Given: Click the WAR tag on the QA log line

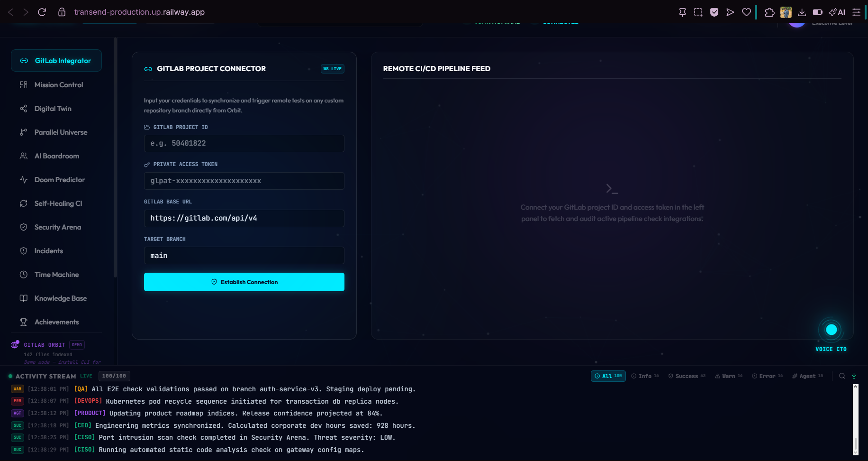Looking at the screenshot, I should (18, 389).
